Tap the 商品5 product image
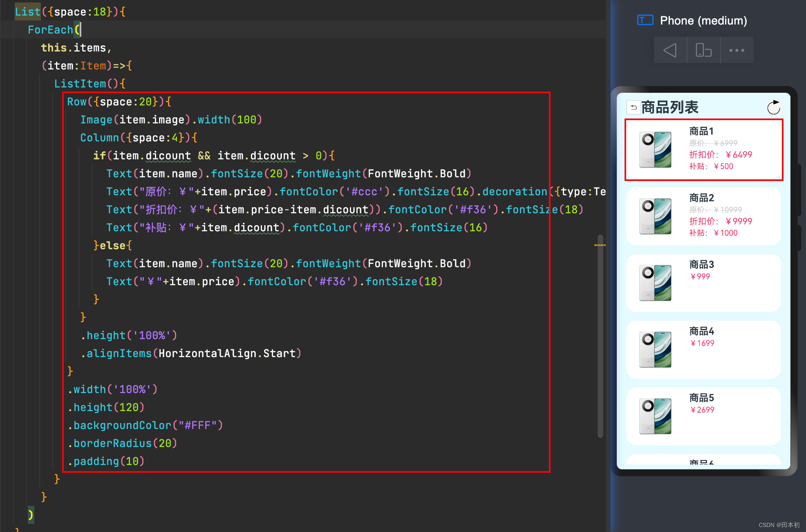806x532 pixels. coord(655,416)
